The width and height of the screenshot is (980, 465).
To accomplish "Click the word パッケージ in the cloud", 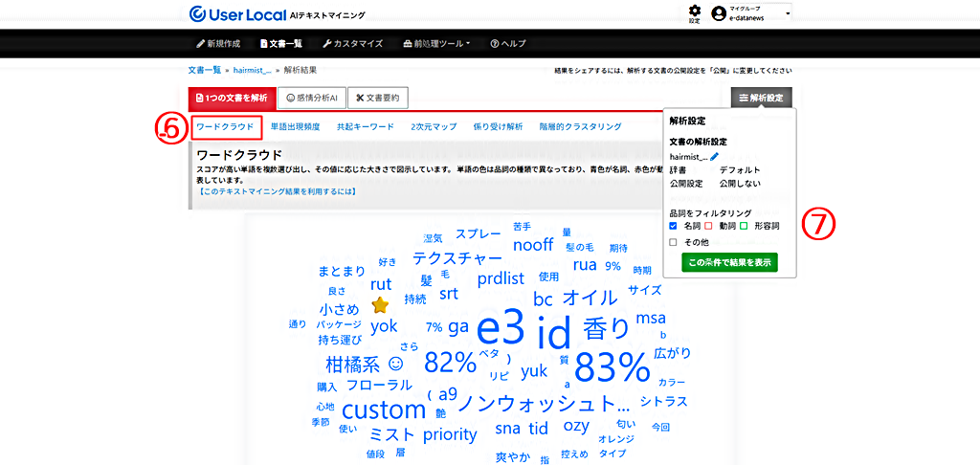I will coord(338,324).
